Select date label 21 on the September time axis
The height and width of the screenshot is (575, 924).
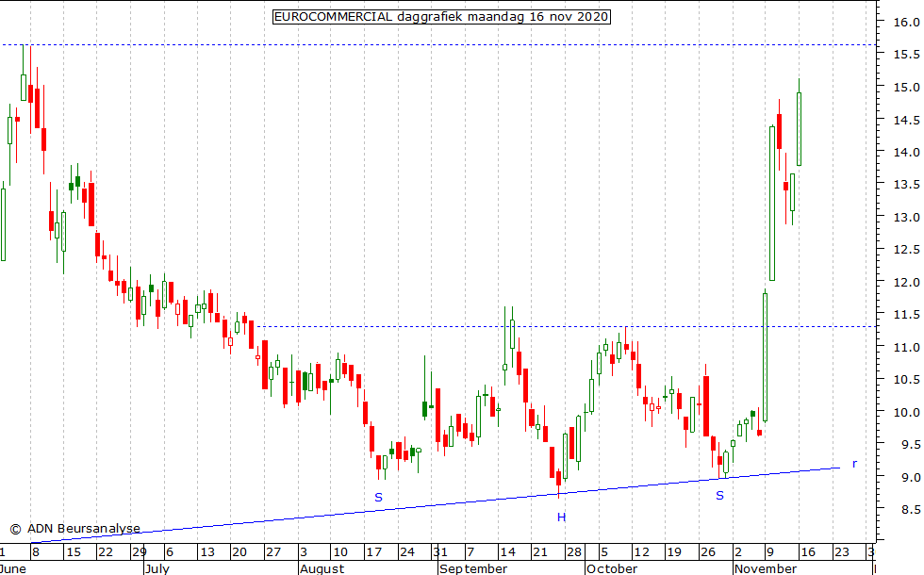pos(539,552)
